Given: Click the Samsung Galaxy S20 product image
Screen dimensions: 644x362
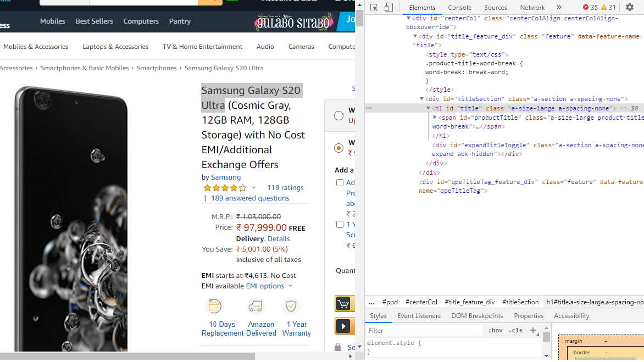Looking at the screenshot, I should pyautogui.click(x=71, y=218).
